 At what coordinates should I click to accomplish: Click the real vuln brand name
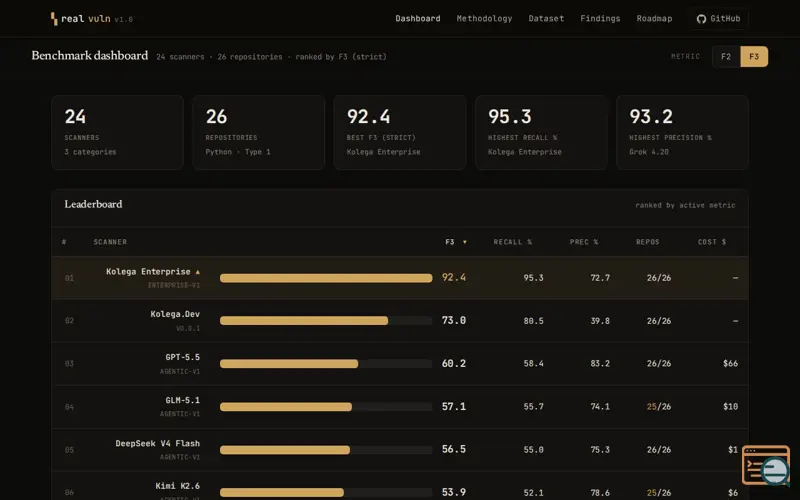(x=86, y=19)
